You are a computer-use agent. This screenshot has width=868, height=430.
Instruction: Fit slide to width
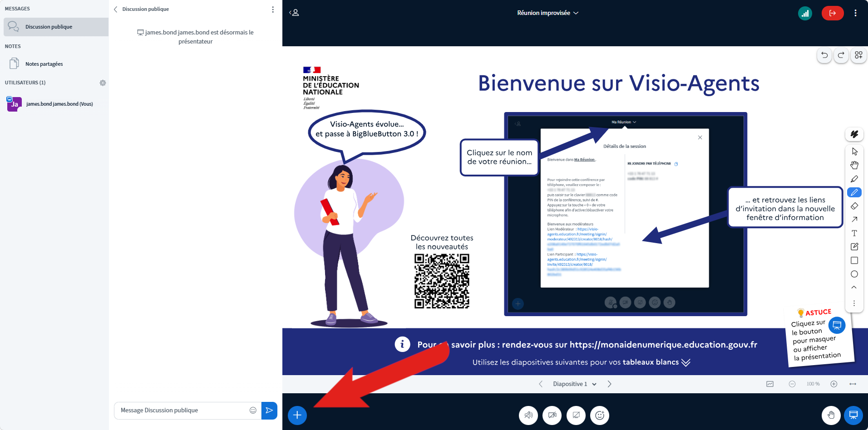[x=853, y=384]
